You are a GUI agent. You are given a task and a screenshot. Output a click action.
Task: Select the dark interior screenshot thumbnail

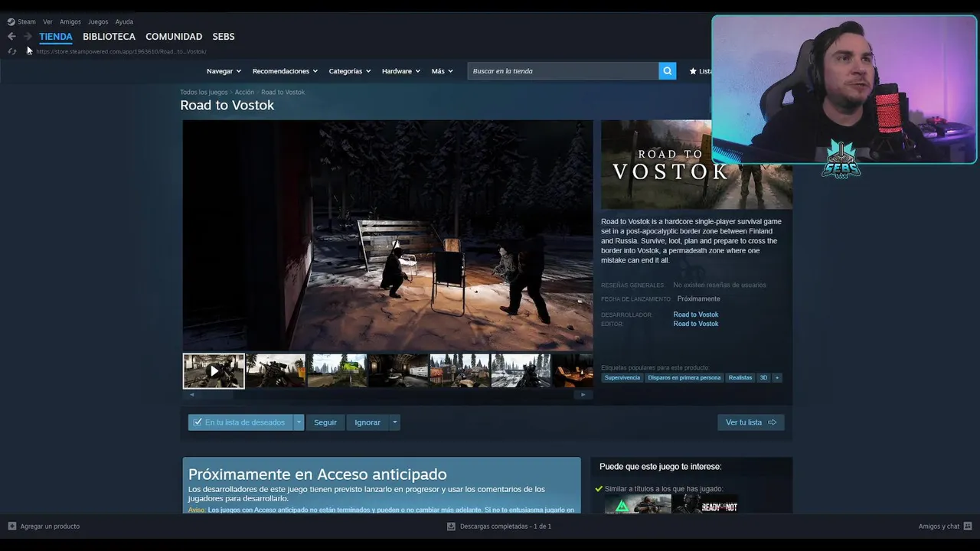pos(398,370)
